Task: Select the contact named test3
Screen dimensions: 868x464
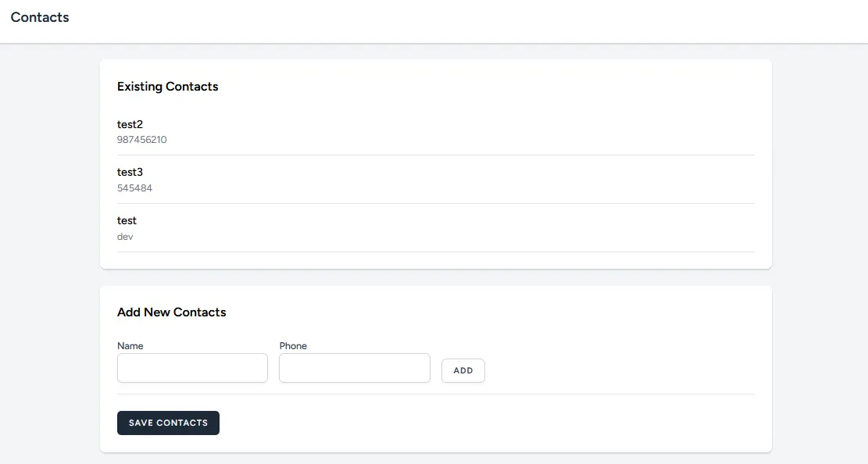Action: (x=130, y=172)
